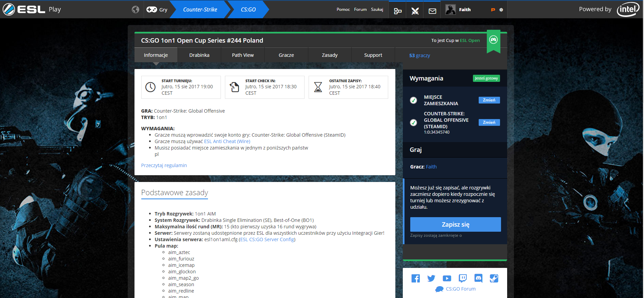This screenshot has height=298, width=644.
Task: Click Zmień for Miejsce Zamieszkania
Action: pyautogui.click(x=489, y=100)
